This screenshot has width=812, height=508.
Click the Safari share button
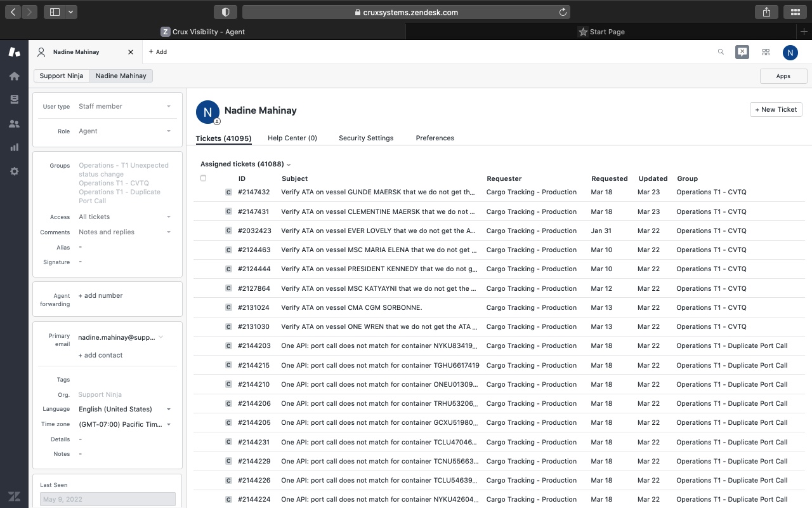pos(766,12)
